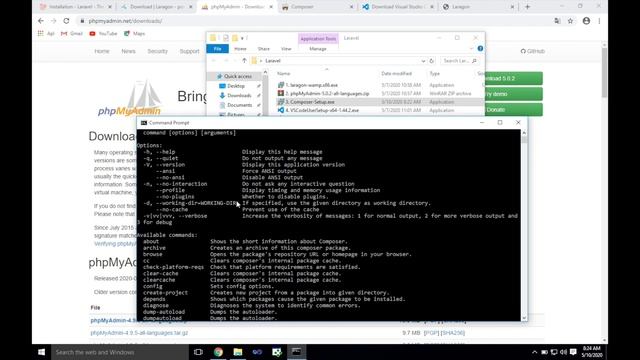Click the green Donate button
This screenshot has width=640, height=360.
[x=514, y=109]
